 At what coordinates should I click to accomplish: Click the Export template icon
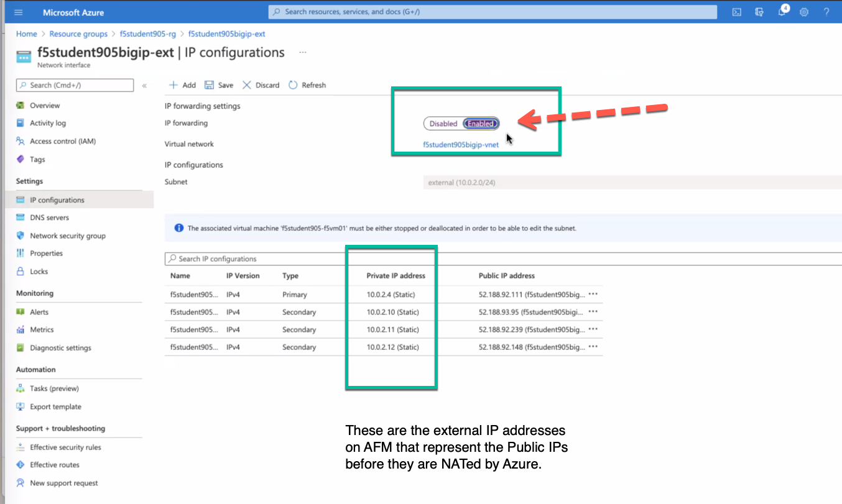coord(21,407)
